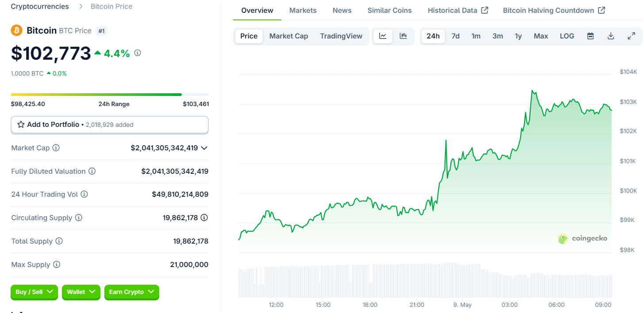Open the Similar Coins tab
Screen dimensions: 644x313
390,10
